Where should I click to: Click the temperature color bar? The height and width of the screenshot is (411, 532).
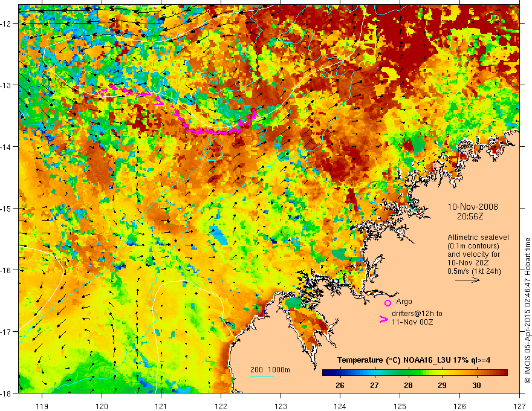click(415, 372)
